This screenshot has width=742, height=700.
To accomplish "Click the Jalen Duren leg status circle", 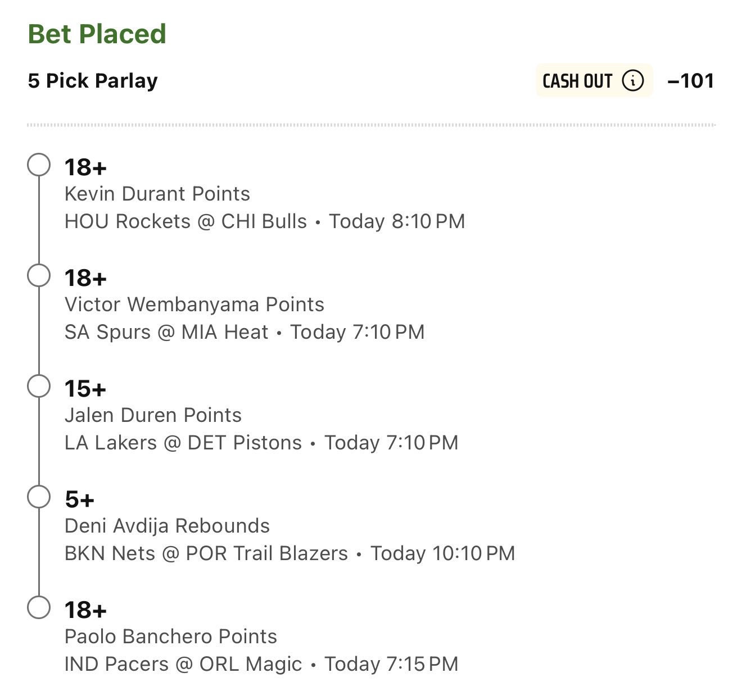I will coord(39,387).
